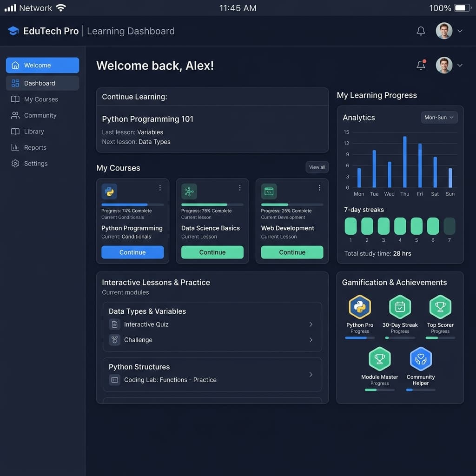Tap the battery indicator in status bar
Image resolution: width=476 pixels, height=476 pixels.
pyautogui.click(x=463, y=7)
